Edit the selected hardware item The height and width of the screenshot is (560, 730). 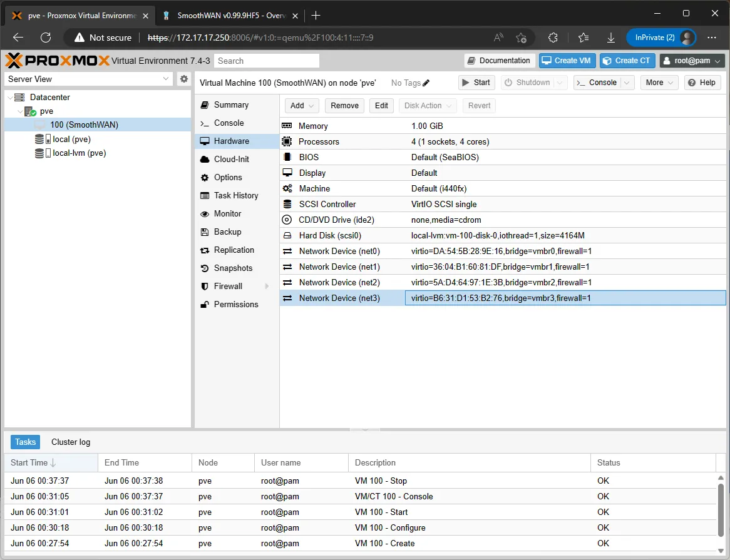tap(381, 106)
